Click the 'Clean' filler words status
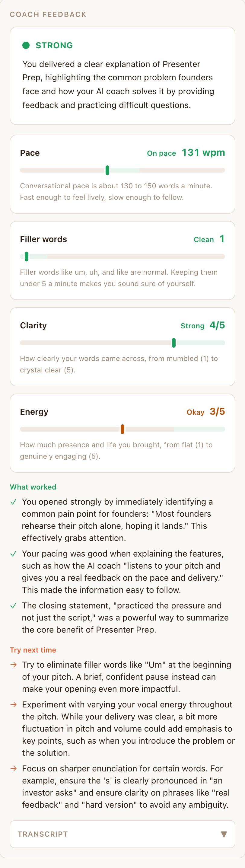 coord(204,240)
